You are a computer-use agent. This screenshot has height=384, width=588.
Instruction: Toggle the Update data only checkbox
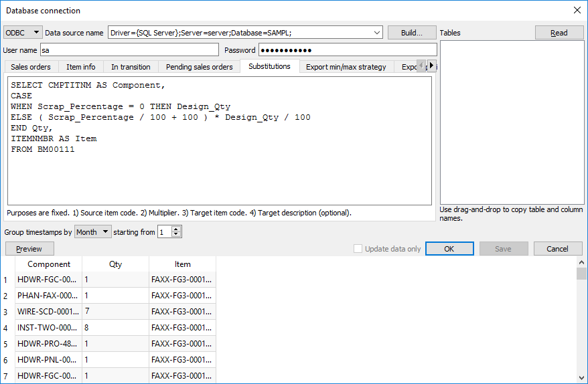click(x=358, y=249)
